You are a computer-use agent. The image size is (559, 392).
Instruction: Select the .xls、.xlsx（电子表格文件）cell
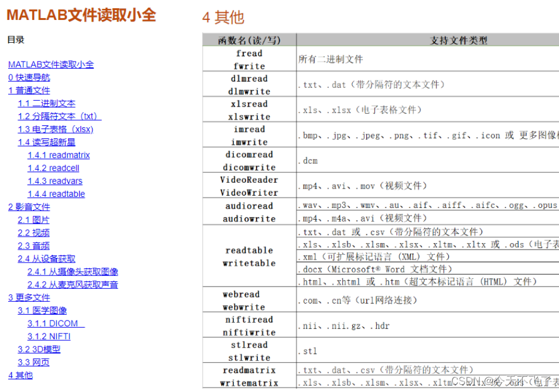(360, 110)
